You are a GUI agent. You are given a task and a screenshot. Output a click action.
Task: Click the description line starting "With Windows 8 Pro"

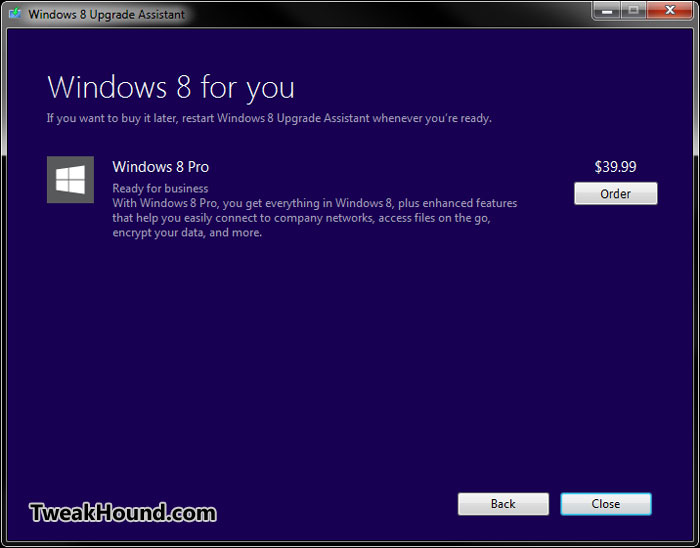click(x=315, y=203)
